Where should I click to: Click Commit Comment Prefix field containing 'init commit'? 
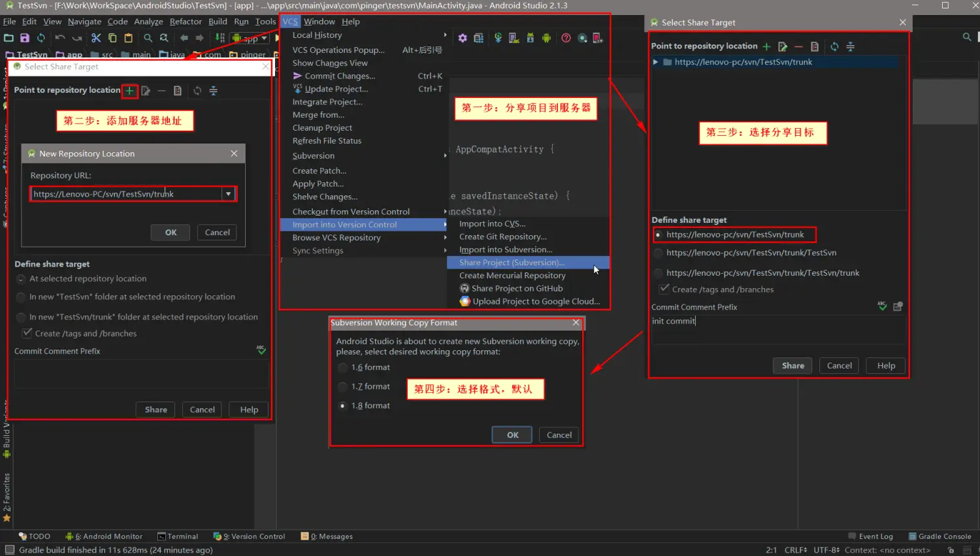[x=777, y=329]
